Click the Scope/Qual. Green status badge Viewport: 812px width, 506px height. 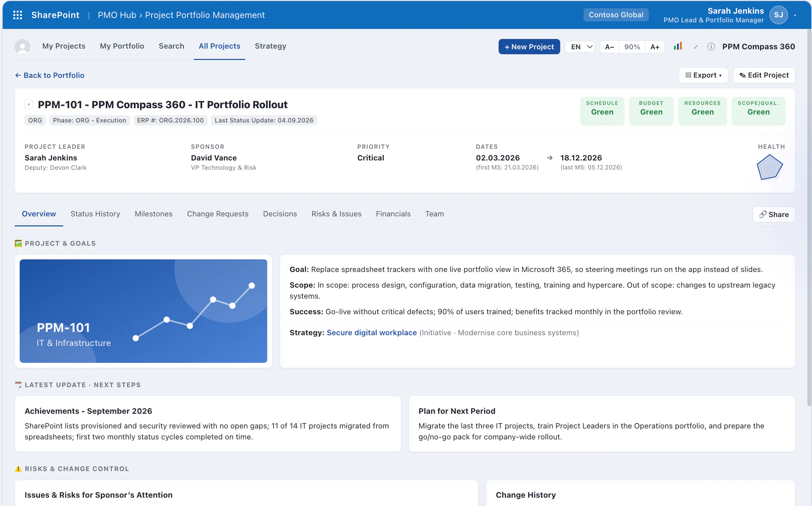point(758,111)
